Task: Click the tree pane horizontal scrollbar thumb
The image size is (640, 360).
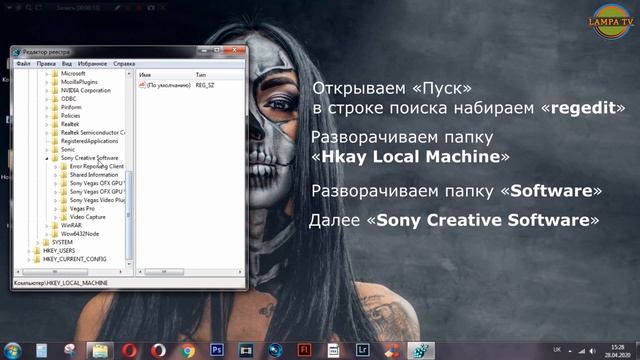Action: coord(55,271)
